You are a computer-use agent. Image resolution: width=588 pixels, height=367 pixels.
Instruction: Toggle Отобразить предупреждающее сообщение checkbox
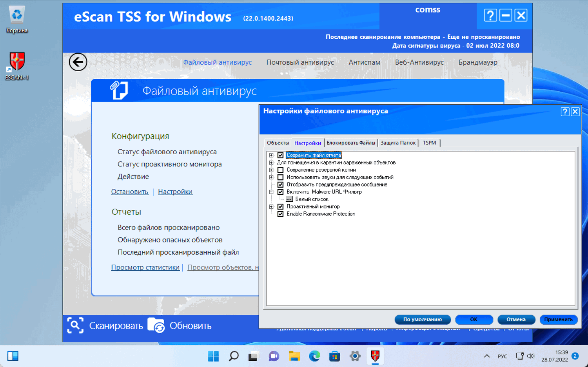tap(280, 184)
